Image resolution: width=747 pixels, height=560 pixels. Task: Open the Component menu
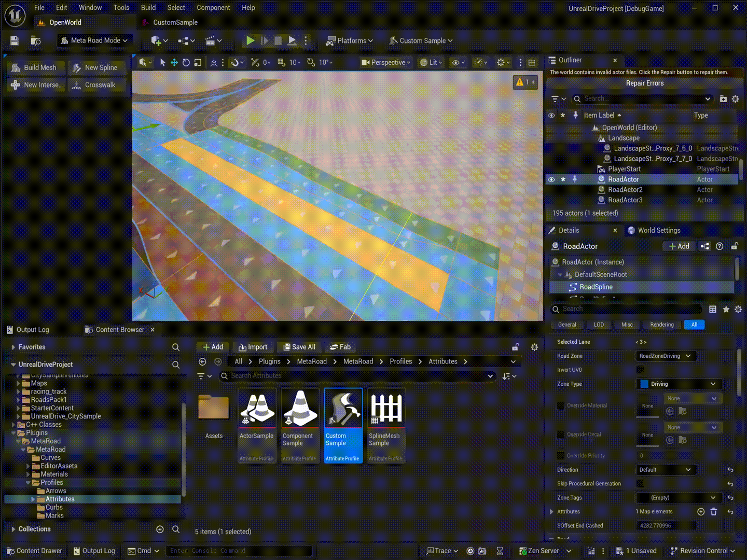point(213,8)
